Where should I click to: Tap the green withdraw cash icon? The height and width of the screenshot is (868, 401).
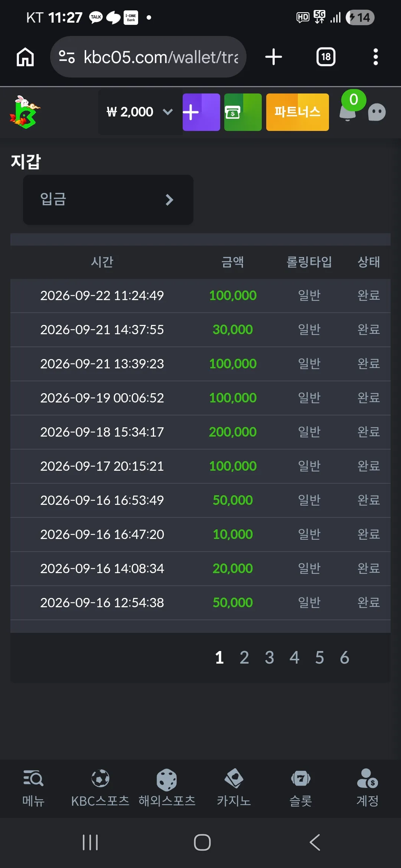tap(243, 112)
